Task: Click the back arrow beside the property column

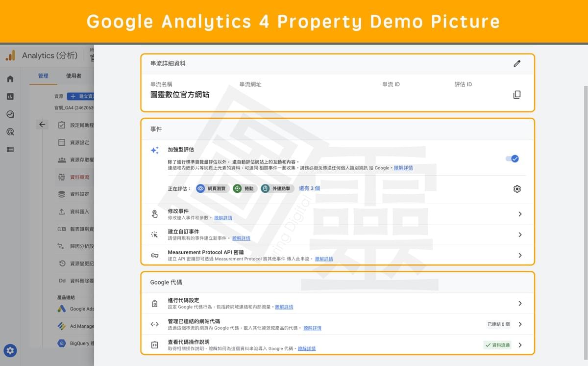Action: [42, 125]
